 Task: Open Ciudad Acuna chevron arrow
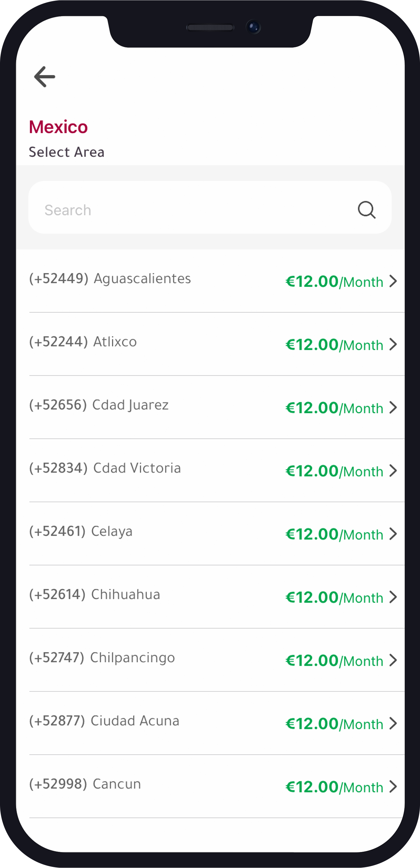[x=393, y=723]
